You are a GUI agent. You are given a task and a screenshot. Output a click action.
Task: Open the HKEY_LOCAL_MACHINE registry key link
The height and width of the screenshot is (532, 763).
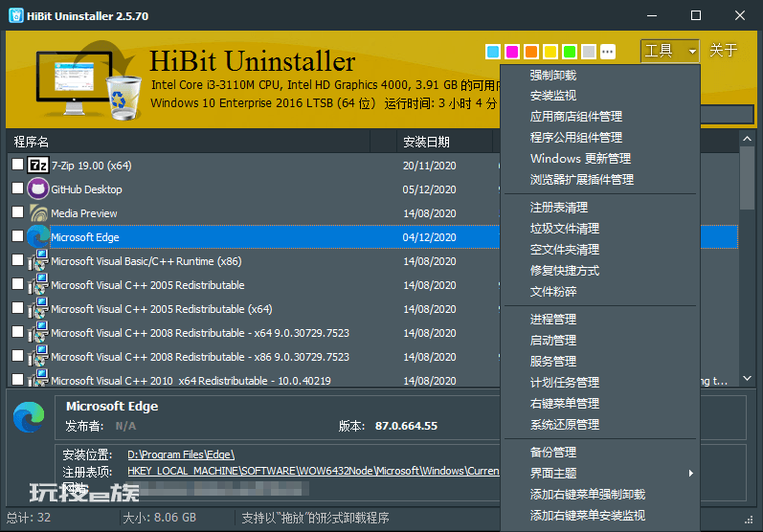point(313,471)
